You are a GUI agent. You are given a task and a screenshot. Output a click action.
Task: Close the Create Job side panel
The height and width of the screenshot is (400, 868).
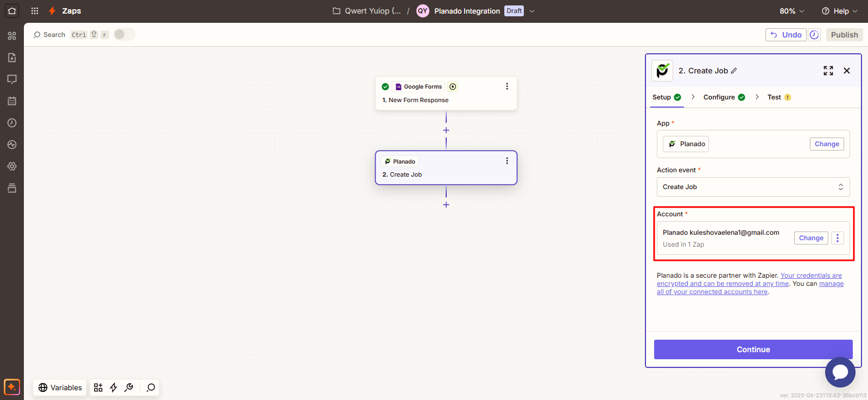pyautogui.click(x=847, y=71)
